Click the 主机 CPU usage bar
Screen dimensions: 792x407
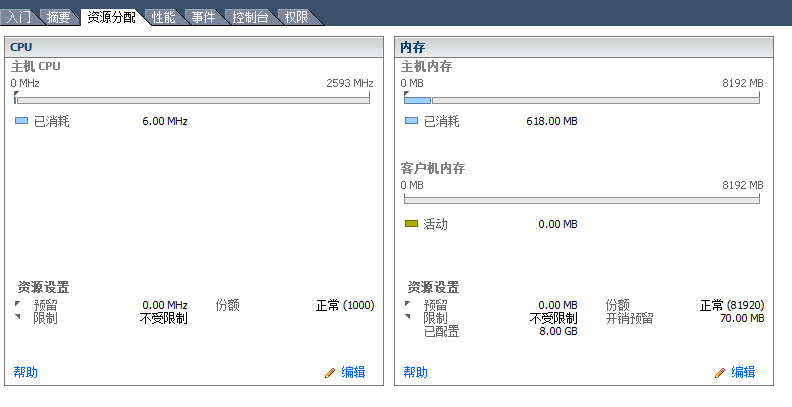coord(192,100)
